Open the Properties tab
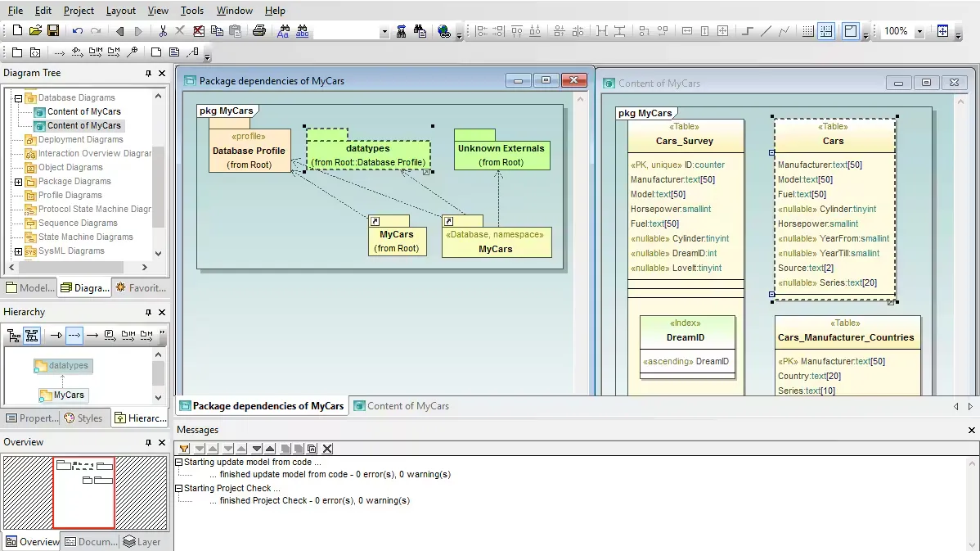Image resolution: width=980 pixels, height=551 pixels. [x=31, y=418]
